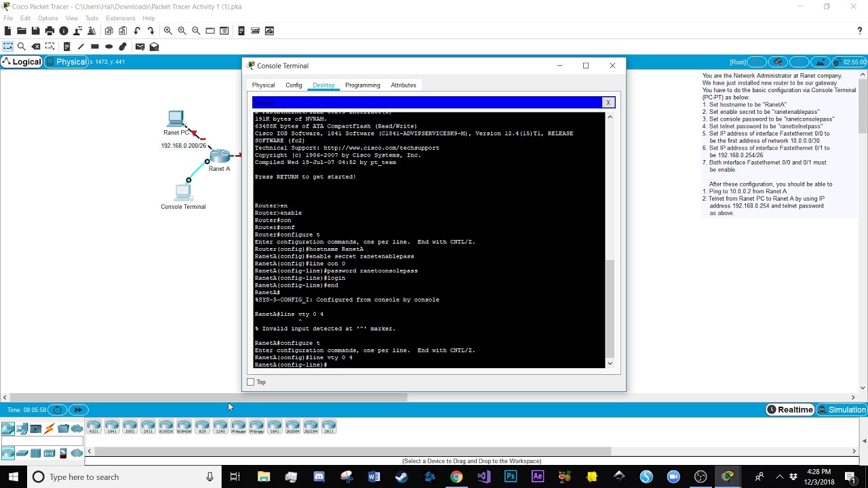Switch to the Physical tab in Console Terminal

point(263,85)
